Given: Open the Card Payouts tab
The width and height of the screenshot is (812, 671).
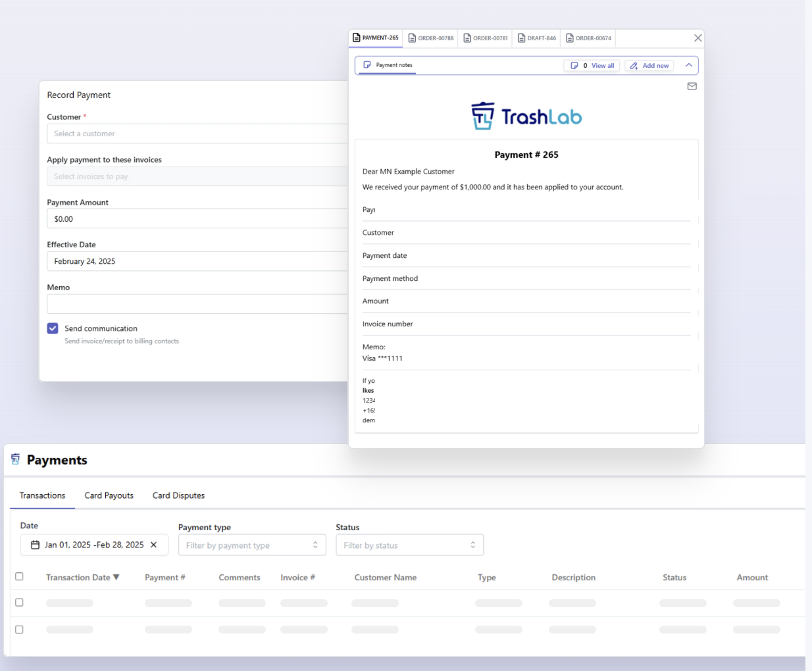Looking at the screenshot, I should tap(109, 495).
